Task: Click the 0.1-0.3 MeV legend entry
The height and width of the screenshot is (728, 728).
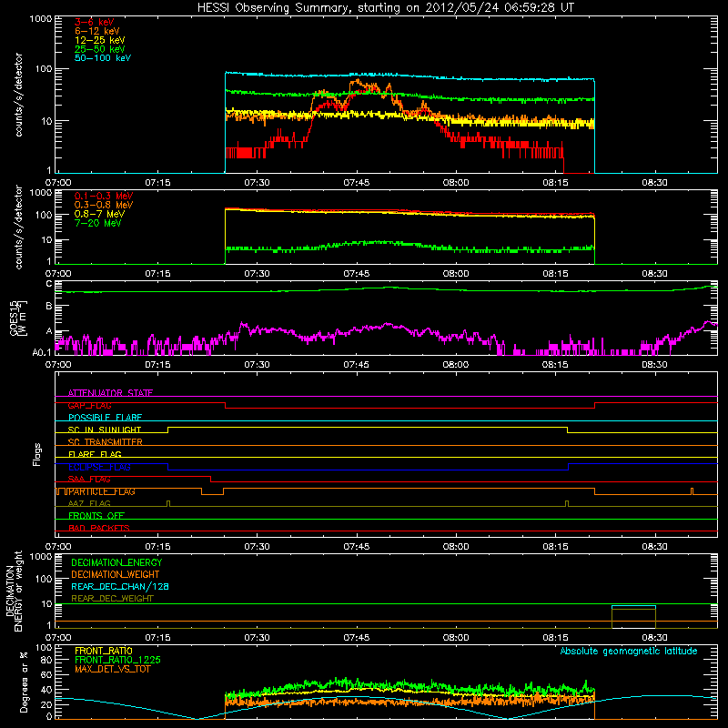Action: [104, 196]
